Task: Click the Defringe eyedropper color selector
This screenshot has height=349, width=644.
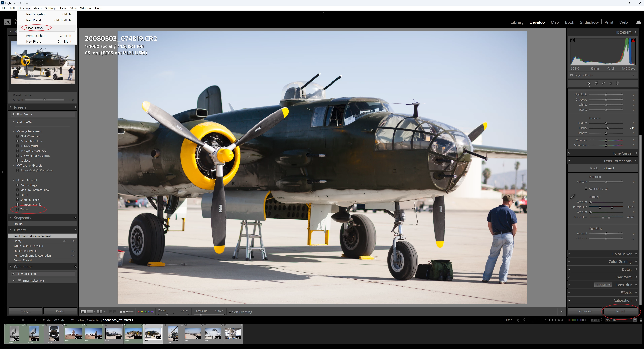Action: point(573,197)
